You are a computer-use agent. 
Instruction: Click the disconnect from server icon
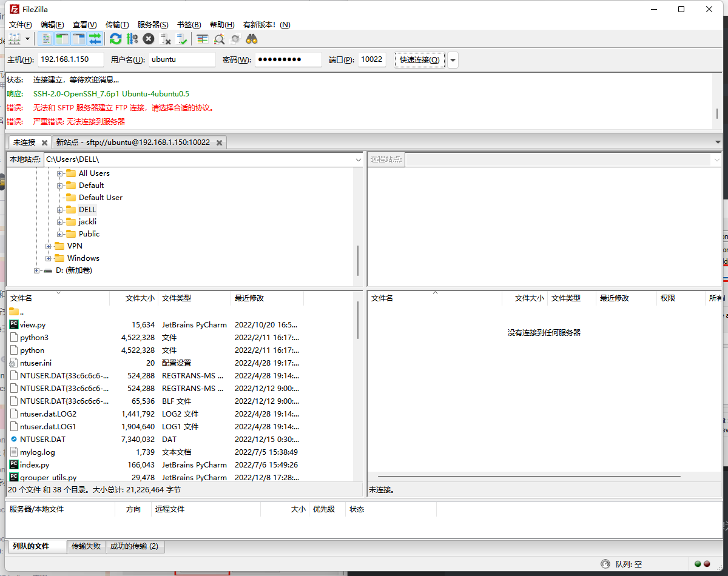166,39
